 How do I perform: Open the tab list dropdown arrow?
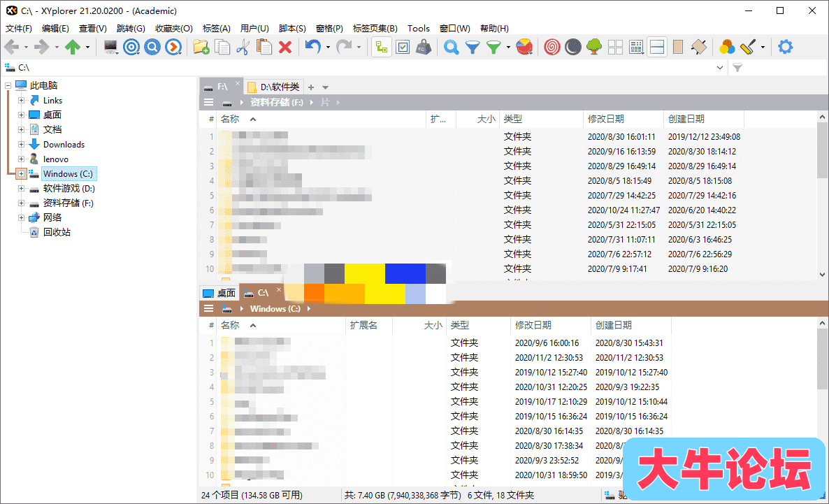point(326,87)
